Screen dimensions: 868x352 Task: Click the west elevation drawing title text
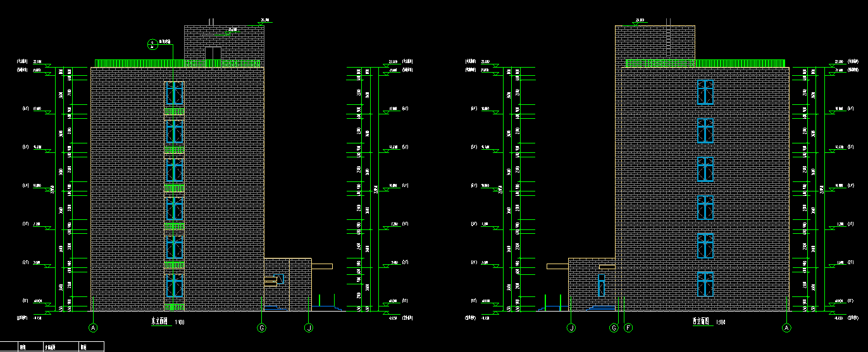point(700,322)
